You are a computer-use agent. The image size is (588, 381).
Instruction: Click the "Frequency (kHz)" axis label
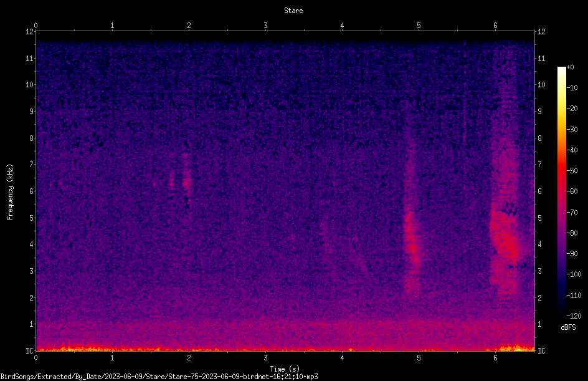point(10,192)
